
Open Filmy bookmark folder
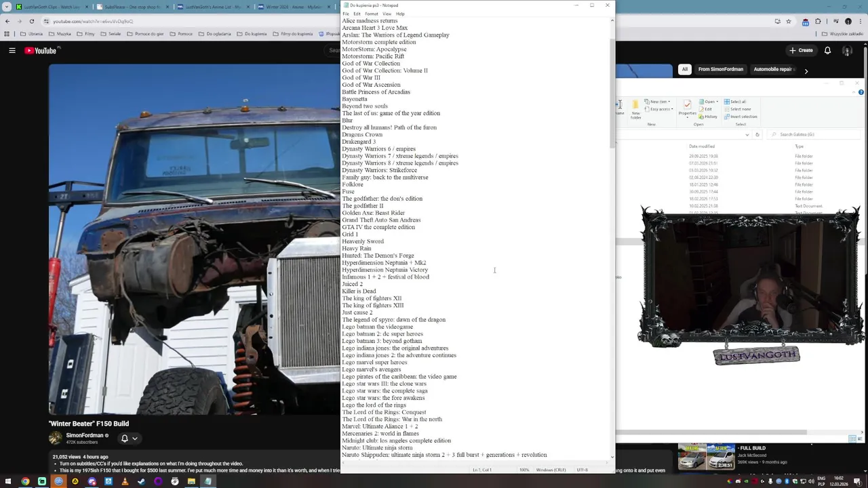[x=86, y=34]
